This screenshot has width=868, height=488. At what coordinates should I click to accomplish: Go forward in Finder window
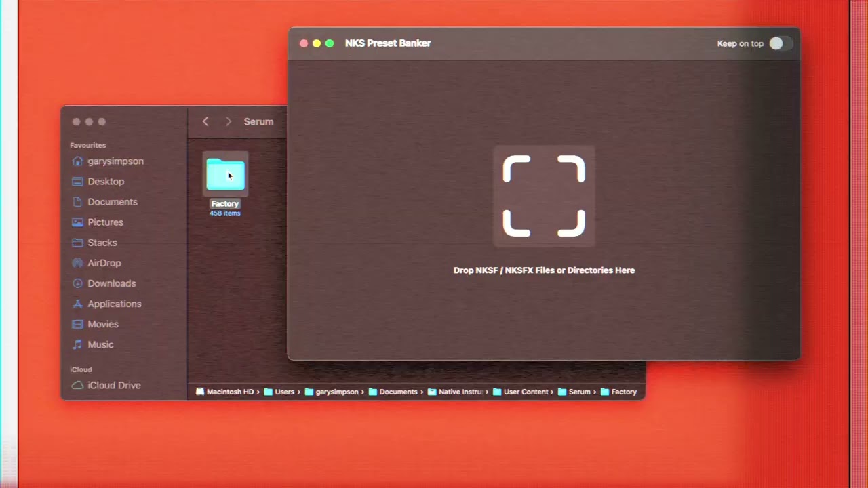229,121
